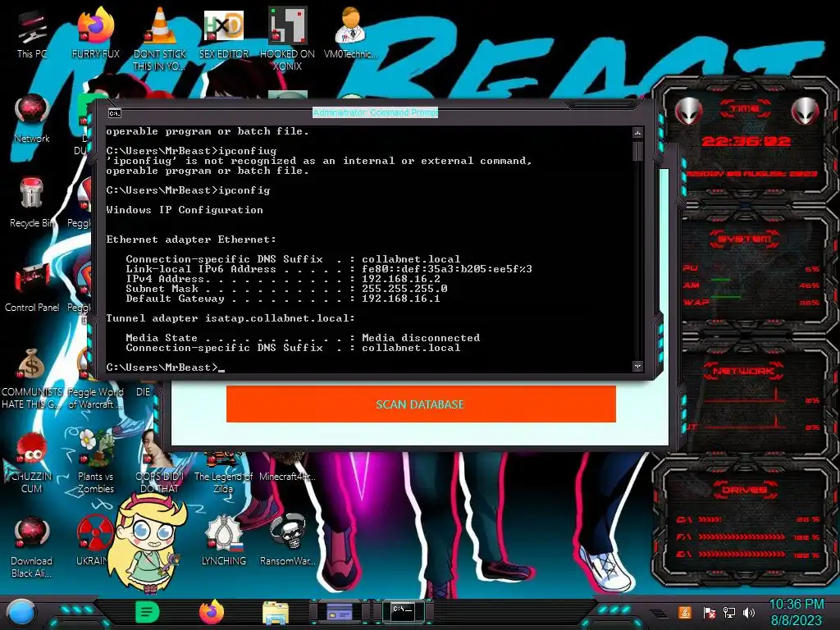Open the This PC desktop icon
This screenshot has height=630, width=840.
click(x=32, y=33)
